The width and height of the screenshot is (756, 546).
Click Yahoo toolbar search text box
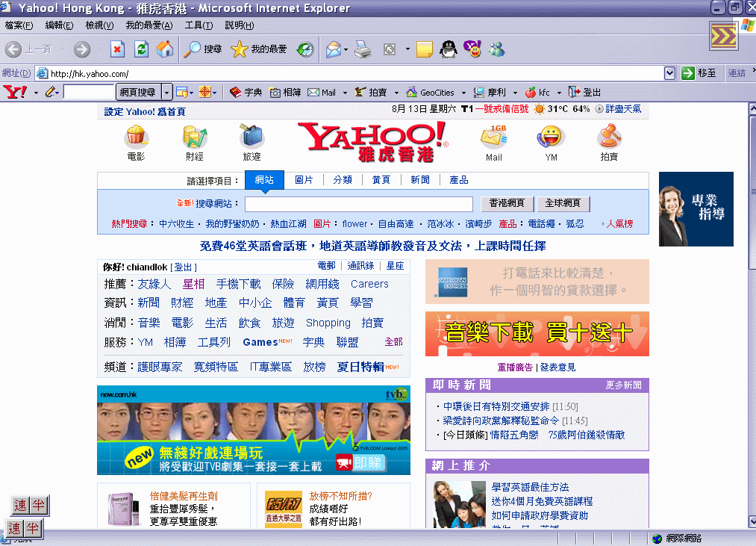[89, 92]
